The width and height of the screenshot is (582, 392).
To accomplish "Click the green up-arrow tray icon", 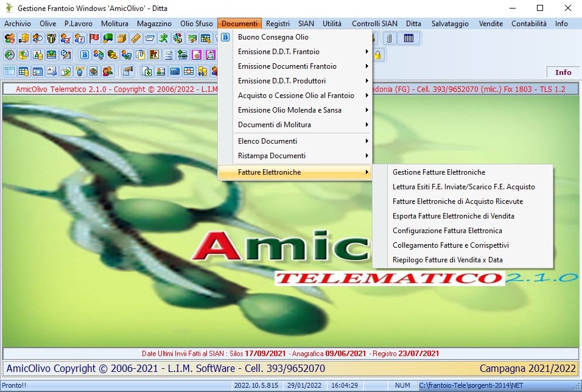I will [x=52, y=55].
